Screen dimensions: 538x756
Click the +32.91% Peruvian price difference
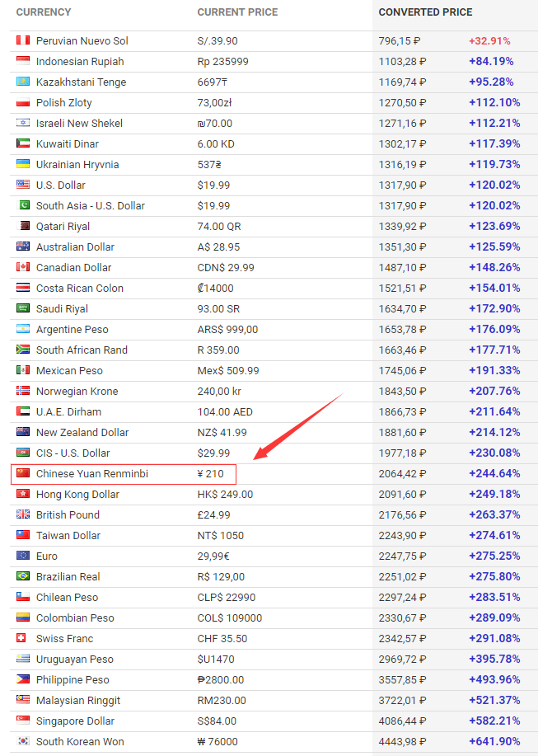click(489, 40)
